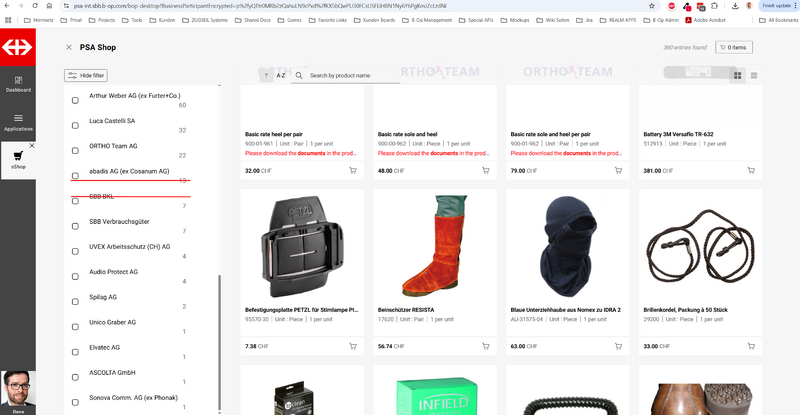
Task: Toggle A-Z sort order arrow
Action: 266,76
